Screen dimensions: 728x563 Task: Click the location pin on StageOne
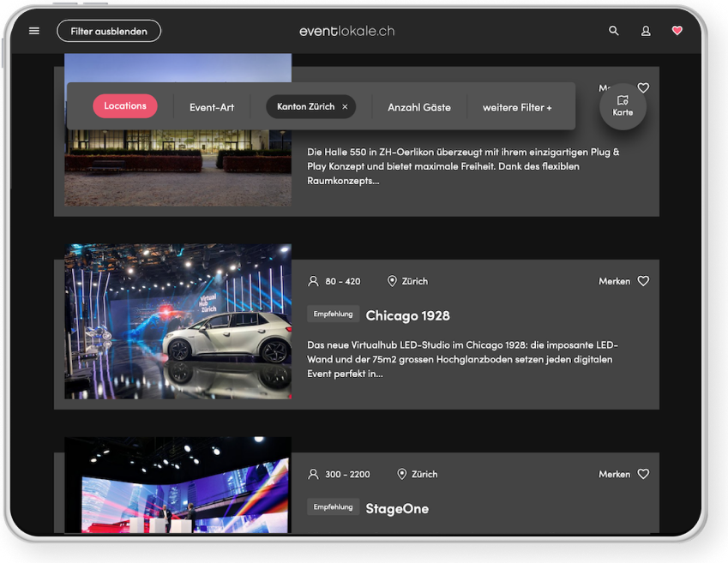pyautogui.click(x=401, y=475)
